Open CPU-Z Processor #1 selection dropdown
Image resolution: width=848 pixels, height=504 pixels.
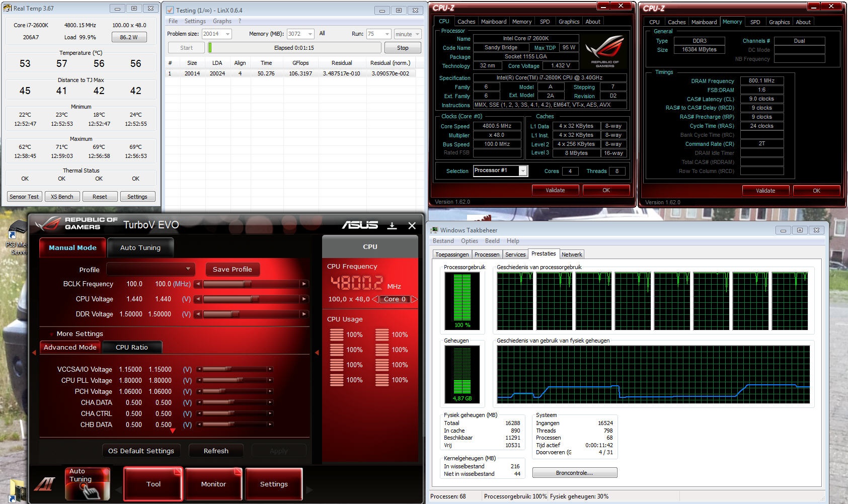(523, 171)
